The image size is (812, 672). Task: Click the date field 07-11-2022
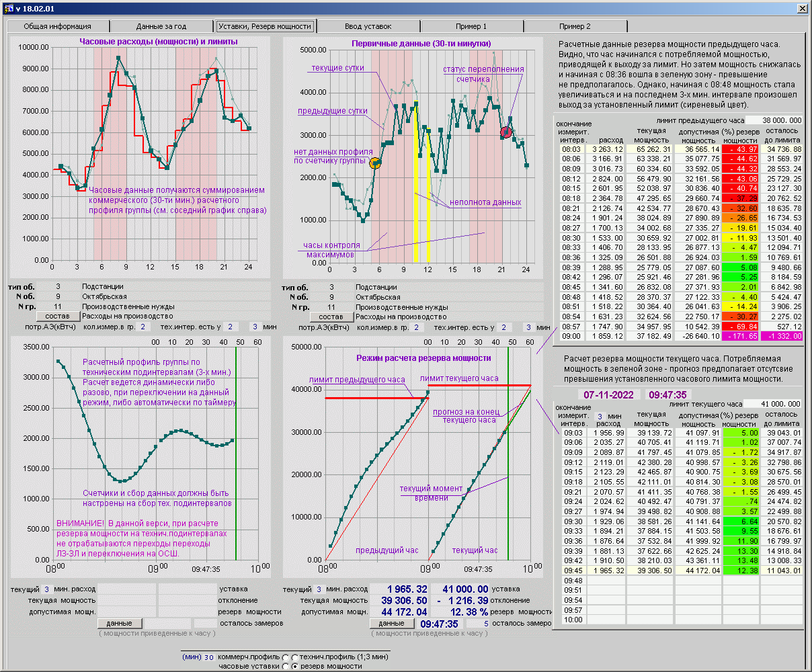(x=608, y=395)
